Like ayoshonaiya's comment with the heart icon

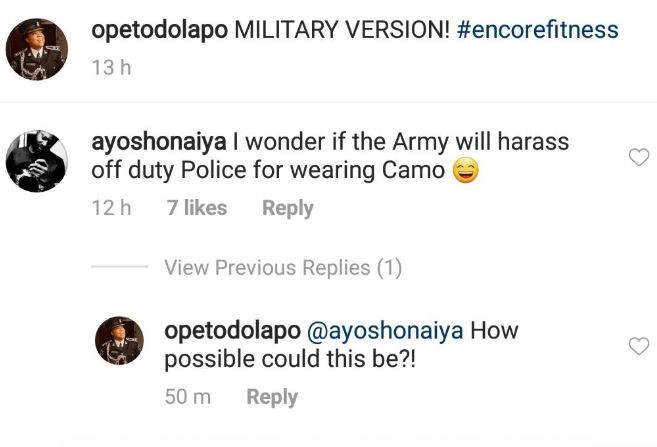[636, 157]
